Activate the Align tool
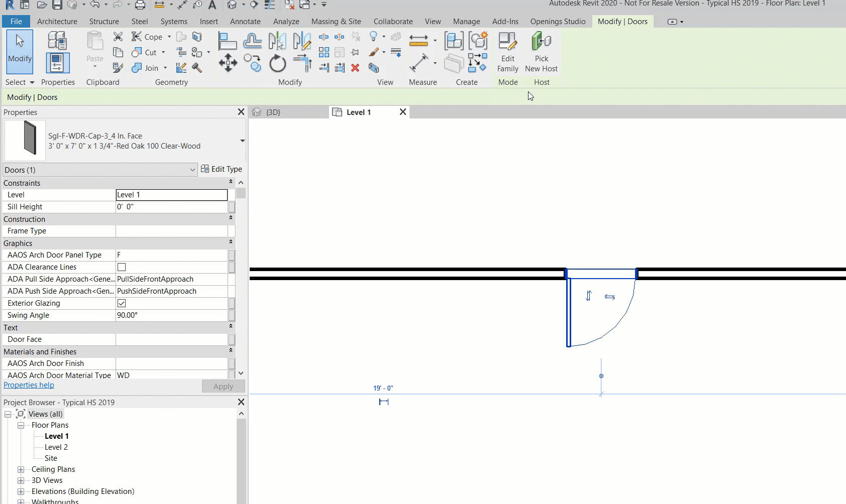This screenshot has width=846, height=504. pyautogui.click(x=228, y=40)
